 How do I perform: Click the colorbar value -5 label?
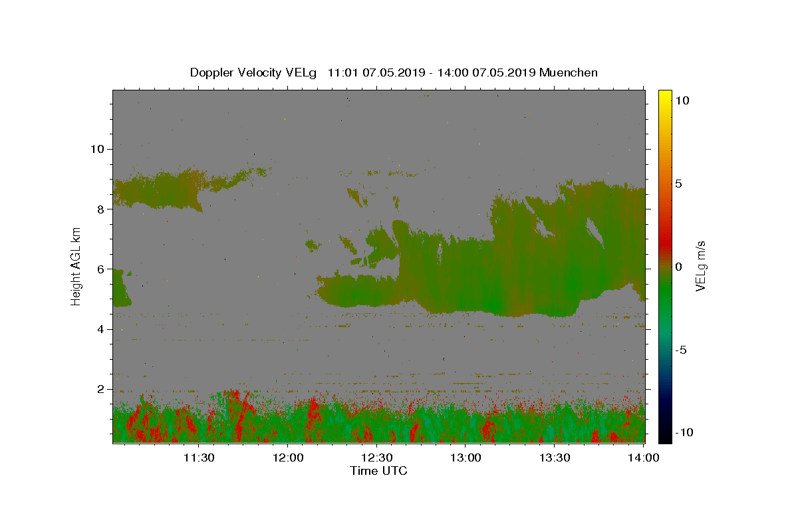pos(681,350)
